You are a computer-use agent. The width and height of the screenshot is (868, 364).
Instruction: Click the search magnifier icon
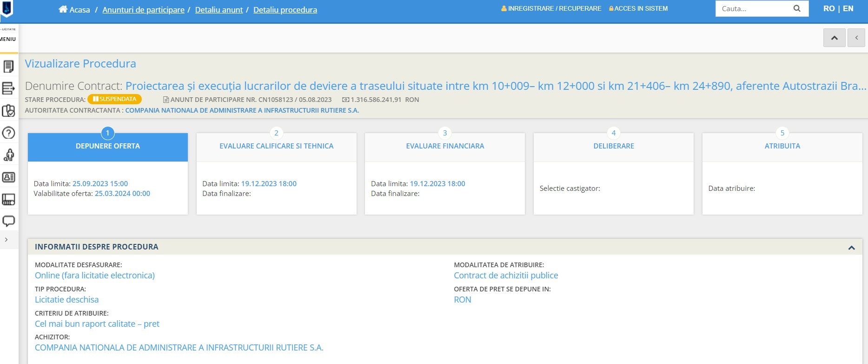pyautogui.click(x=797, y=8)
